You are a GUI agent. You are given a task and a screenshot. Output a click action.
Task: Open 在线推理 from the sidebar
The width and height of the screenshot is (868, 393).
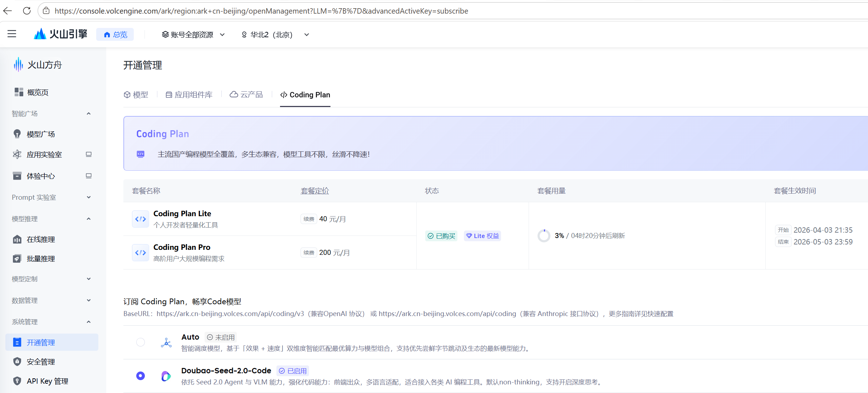coord(41,239)
